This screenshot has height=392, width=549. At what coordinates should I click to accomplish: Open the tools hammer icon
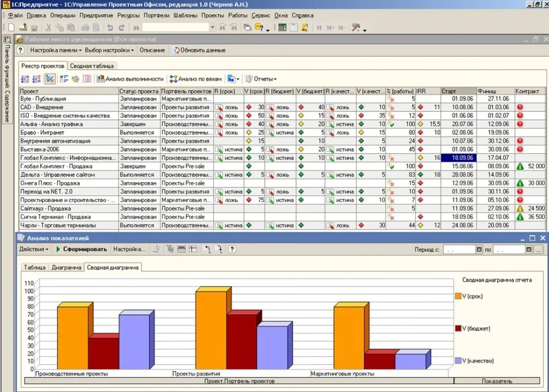356,28
